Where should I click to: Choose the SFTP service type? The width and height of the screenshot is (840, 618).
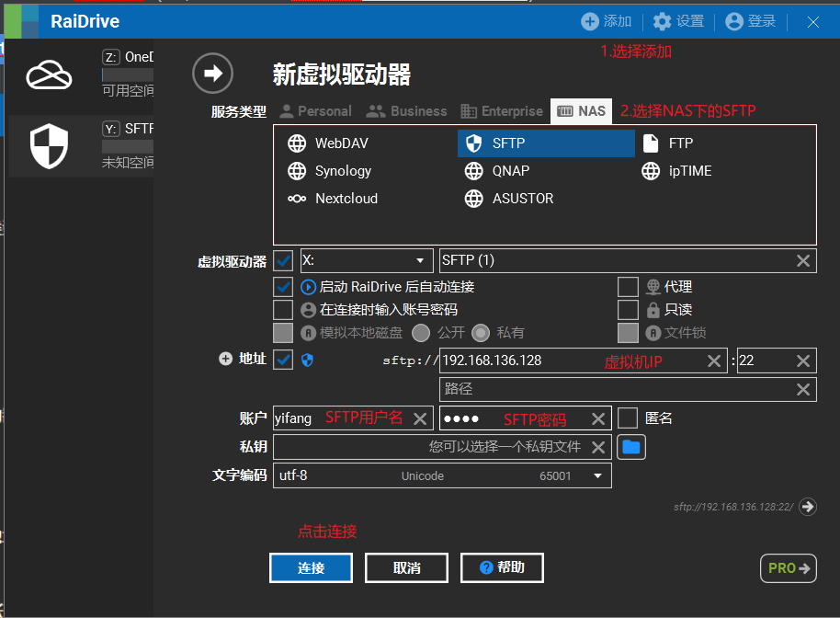pos(546,143)
